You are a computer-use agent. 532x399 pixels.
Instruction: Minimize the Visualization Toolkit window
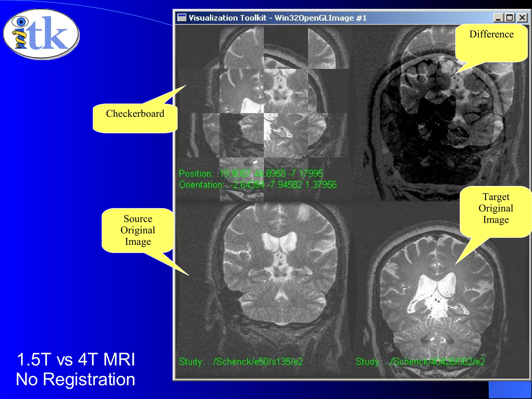[x=498, y=18]
